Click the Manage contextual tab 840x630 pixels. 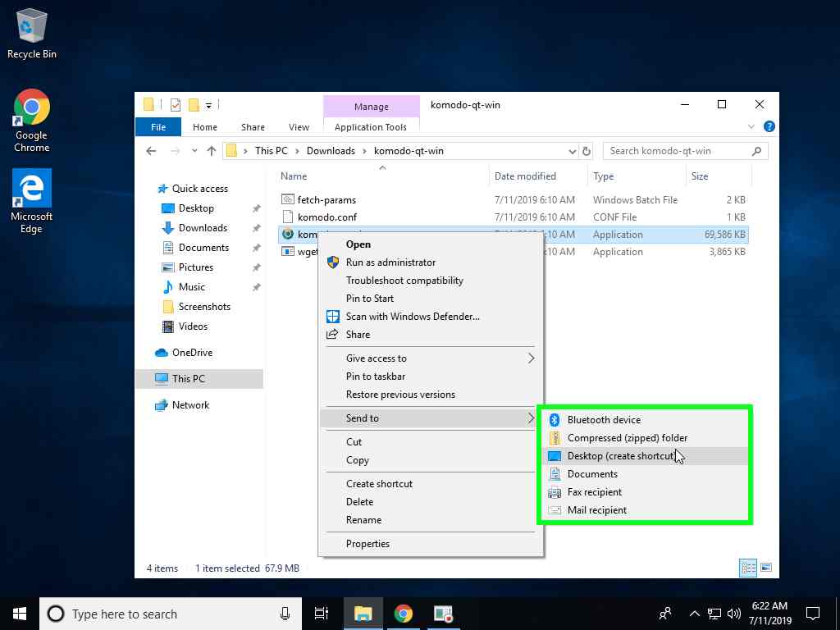372,107
